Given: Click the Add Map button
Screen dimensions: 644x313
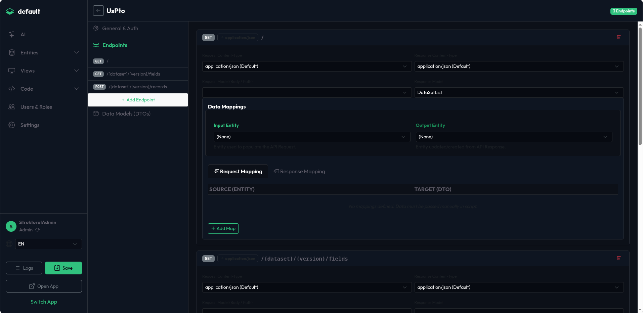Looking at the screenshot, I should [x=223, y=228].
